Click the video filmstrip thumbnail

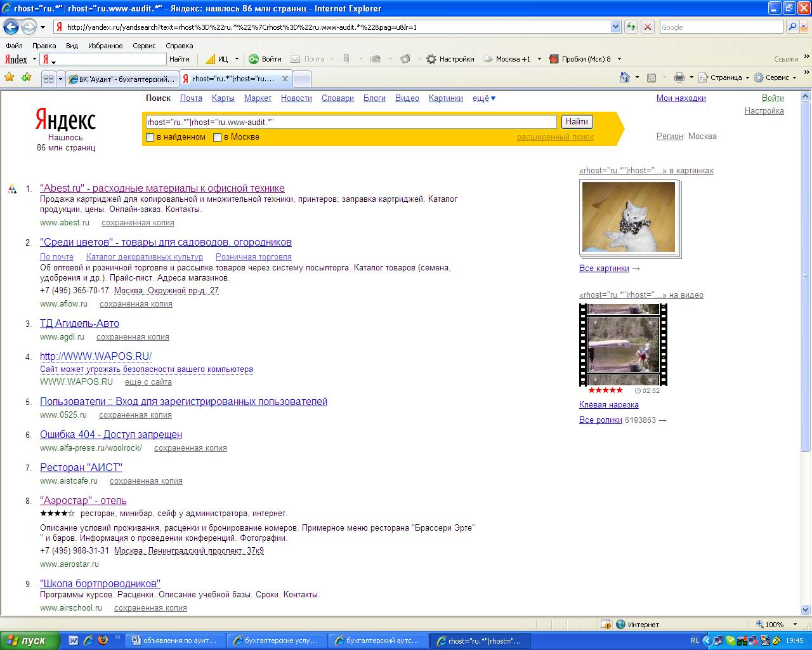623,345
